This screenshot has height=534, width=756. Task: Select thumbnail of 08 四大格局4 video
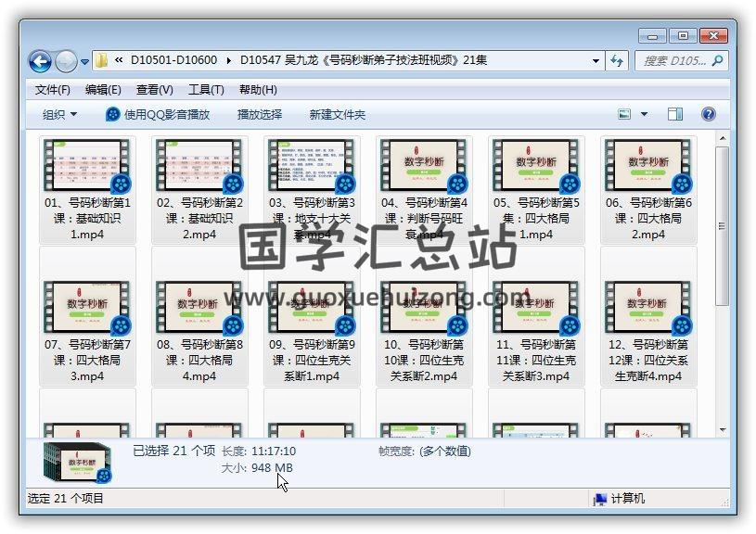[199, 307]
